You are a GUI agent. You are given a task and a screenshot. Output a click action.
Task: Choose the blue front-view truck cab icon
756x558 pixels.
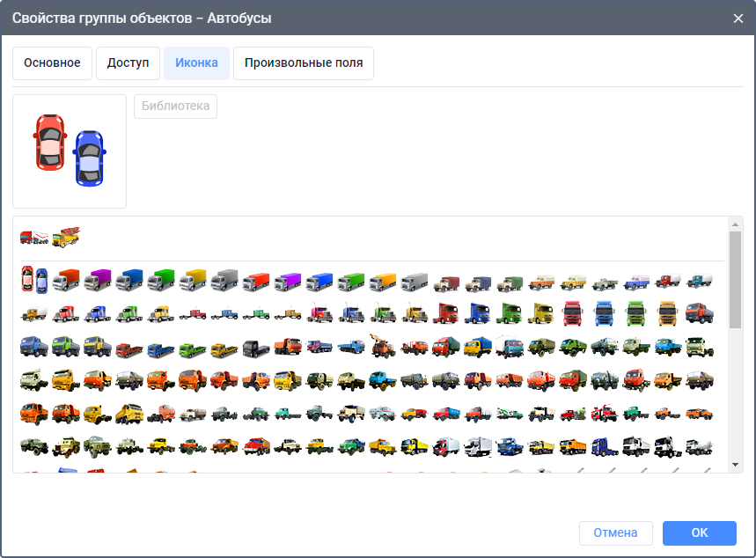point(605,313)
